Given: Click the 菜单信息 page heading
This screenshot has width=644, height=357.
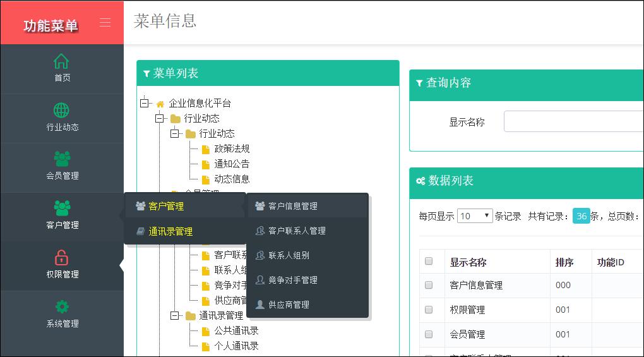Looking at the screenshot, I should [165, 21].
